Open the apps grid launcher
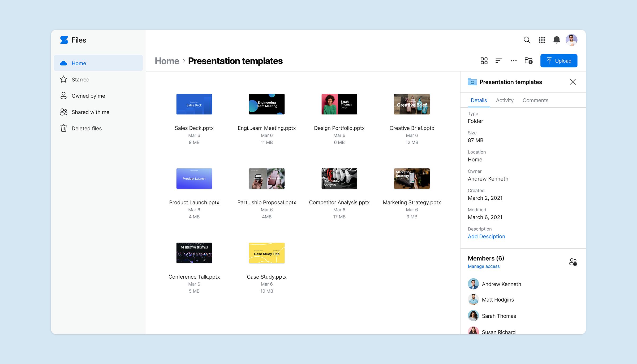The image size is (637, 364). (x=542, y=40)
